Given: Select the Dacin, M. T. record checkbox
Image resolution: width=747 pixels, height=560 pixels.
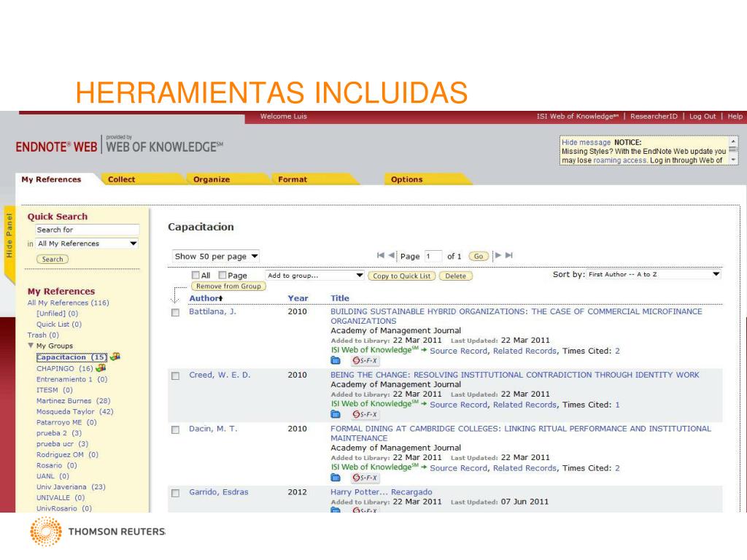Looking at the screenshot, I should pos(175,429).
